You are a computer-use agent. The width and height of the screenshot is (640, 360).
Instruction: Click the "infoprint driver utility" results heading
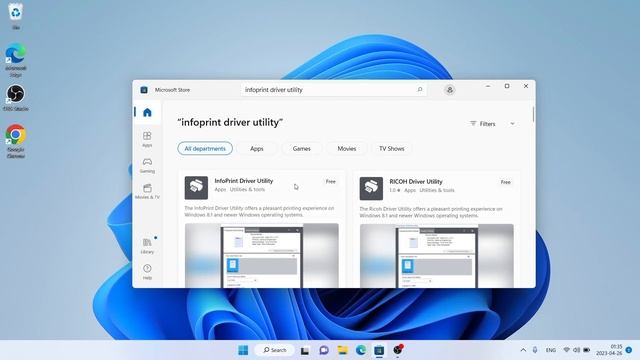click(230, 122)
